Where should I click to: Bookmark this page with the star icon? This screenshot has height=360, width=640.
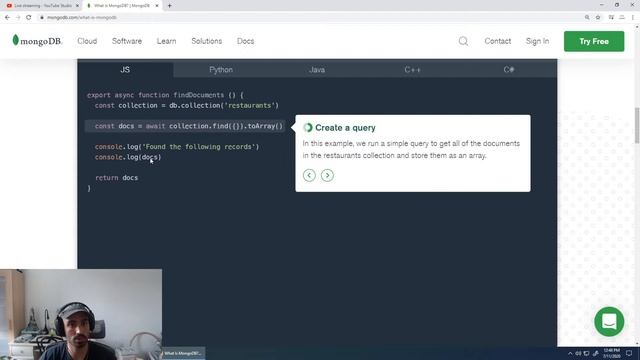click(x=598, y=18)
